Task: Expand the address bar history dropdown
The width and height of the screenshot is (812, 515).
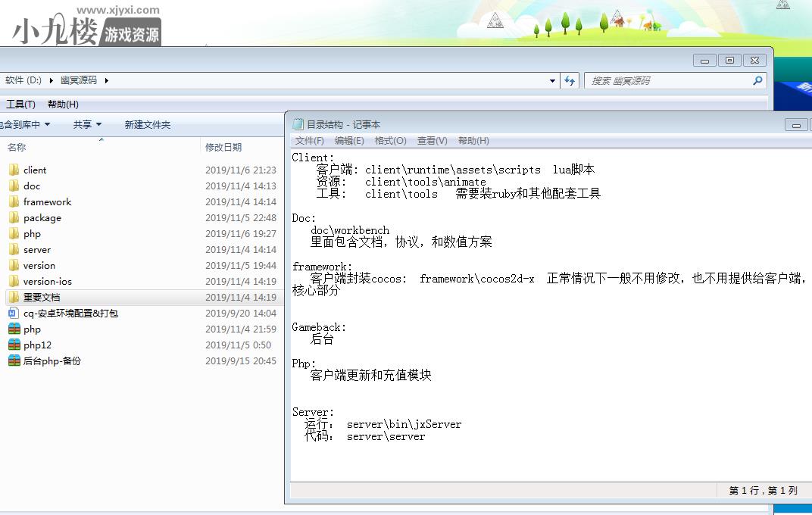Action: (552, 80)
